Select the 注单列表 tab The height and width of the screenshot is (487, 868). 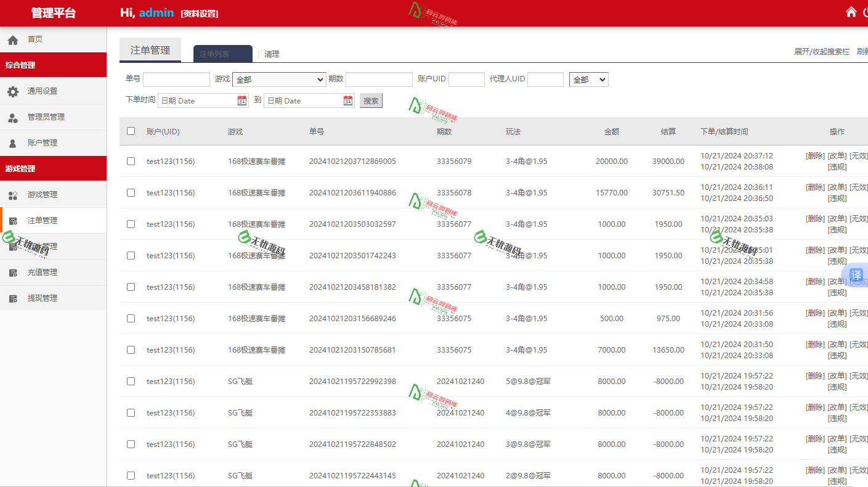tap(223, 54)
